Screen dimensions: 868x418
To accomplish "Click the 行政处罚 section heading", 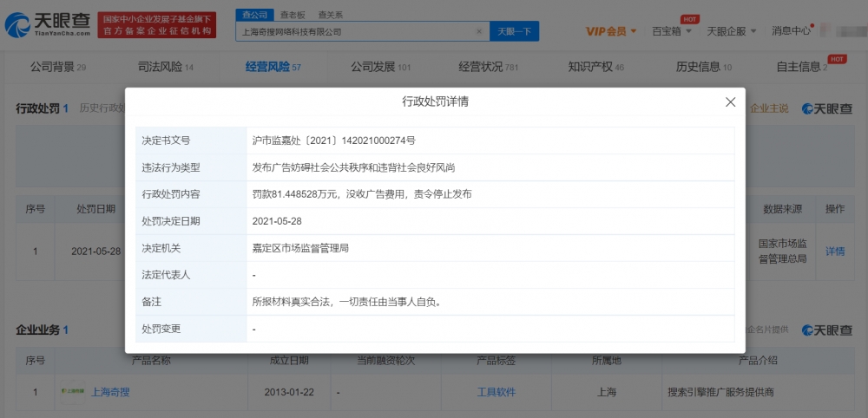I will coord(37,108).
